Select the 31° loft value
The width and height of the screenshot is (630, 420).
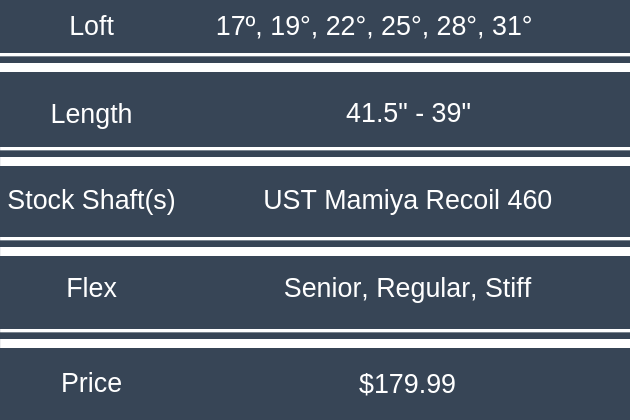click(509, 26)
